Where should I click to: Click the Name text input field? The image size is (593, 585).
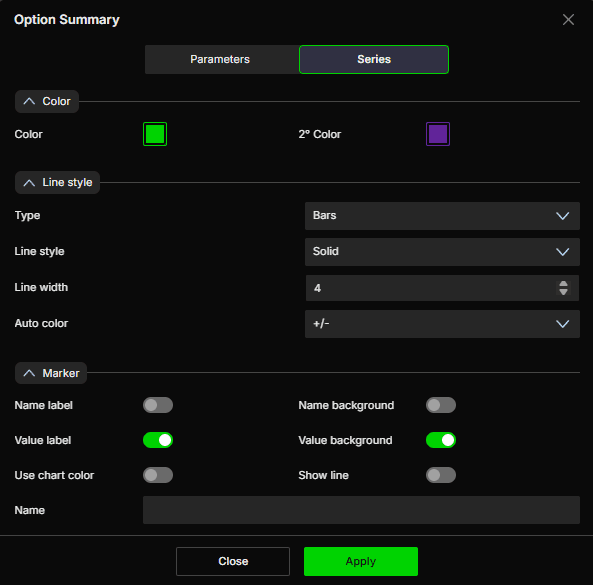[x=361, y=510]
